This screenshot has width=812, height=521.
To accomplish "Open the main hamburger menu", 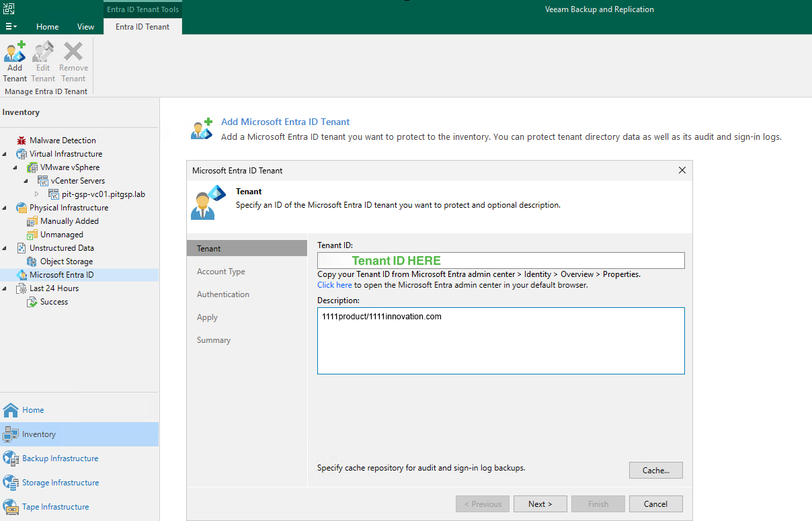I will [x=11, y=27].
